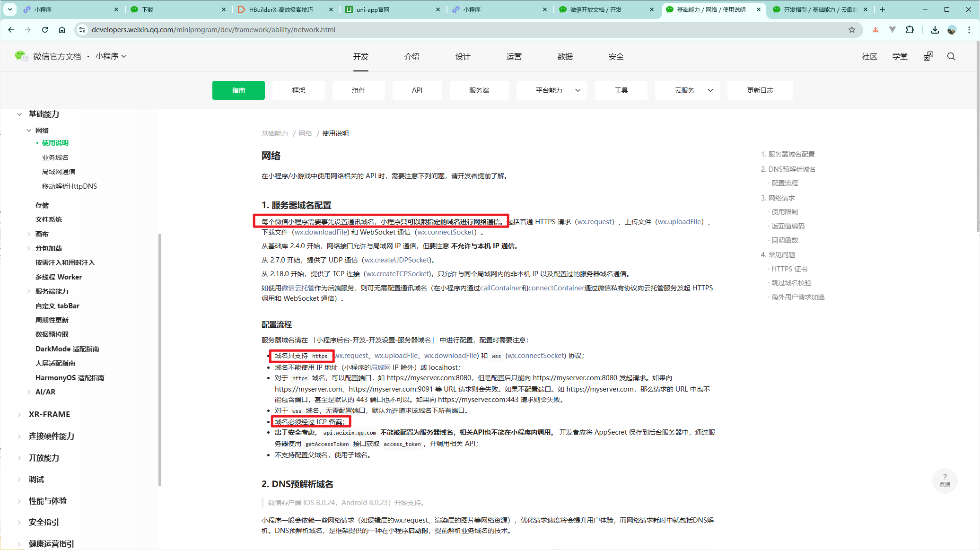Click the WeChat docs logo
Viewport: 980px width, 550px height.
coord(21,56)
